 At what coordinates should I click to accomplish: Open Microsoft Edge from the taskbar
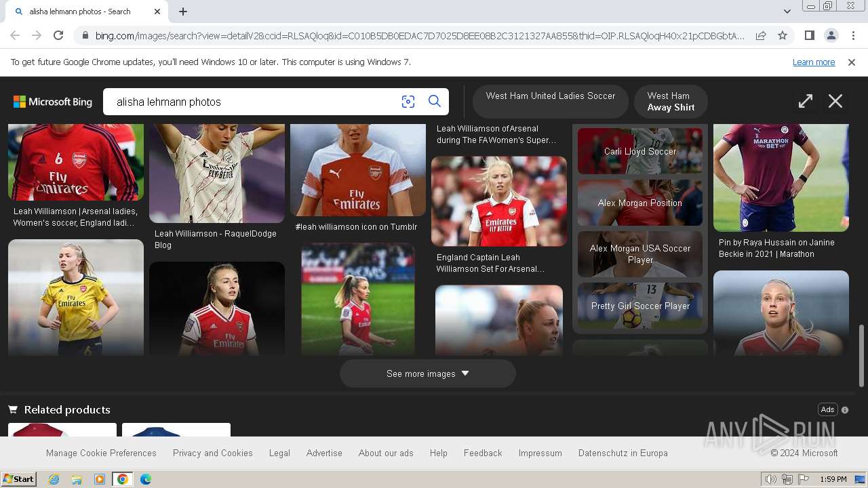pos(145,479)
